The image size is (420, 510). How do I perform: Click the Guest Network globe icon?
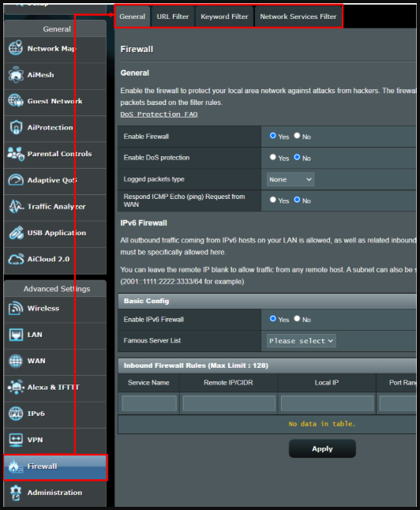tap(16, 101)
